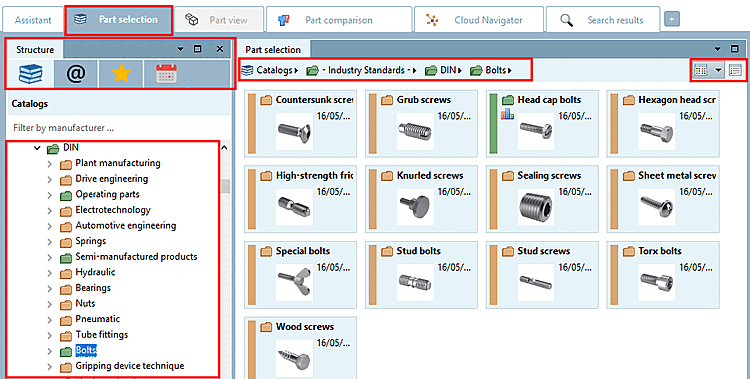Select Hydraulic in the tree

pos(95,272)
